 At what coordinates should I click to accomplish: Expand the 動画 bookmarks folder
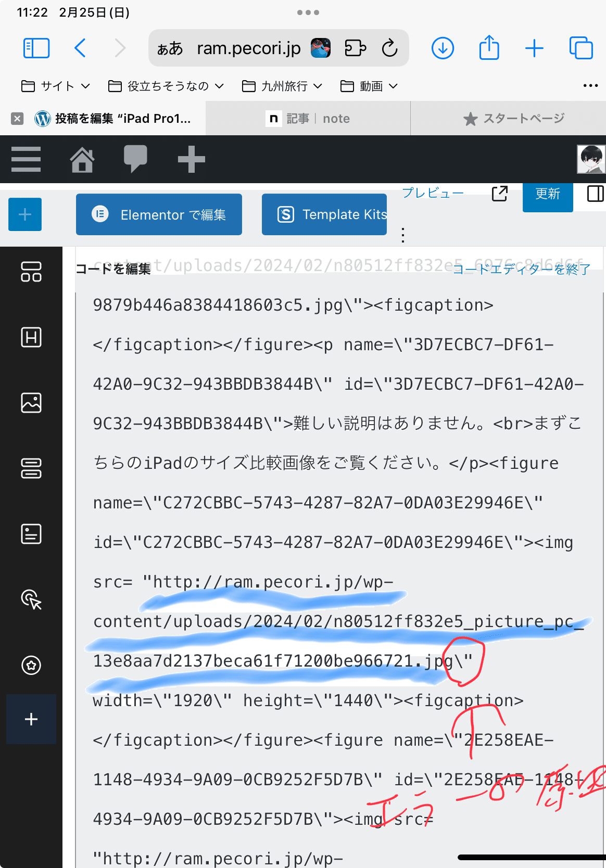[x=369, y=86]
